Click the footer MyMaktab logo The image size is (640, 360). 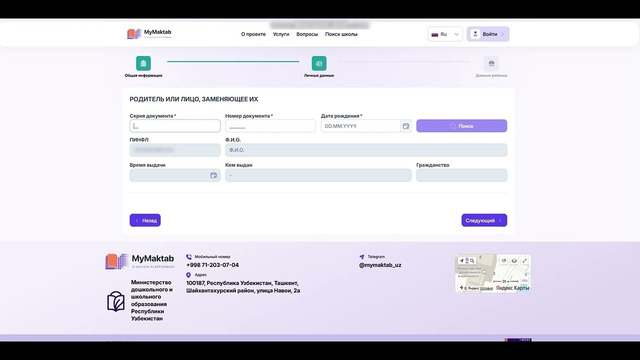[140, 261]
